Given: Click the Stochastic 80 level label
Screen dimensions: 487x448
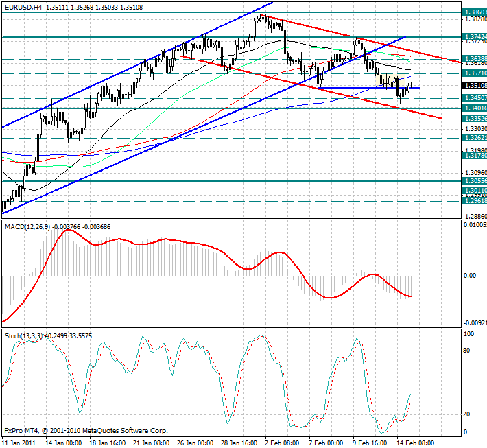Looking at the screenshot, I should 466,351.
